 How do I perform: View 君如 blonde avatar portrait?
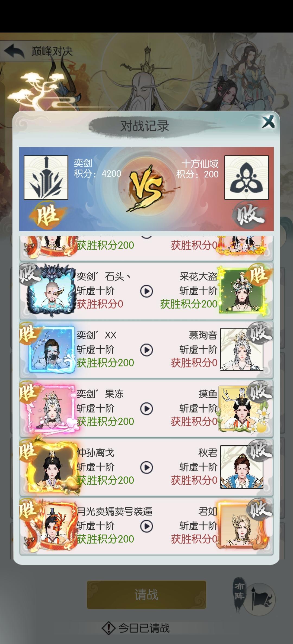(x=241, y=526)
